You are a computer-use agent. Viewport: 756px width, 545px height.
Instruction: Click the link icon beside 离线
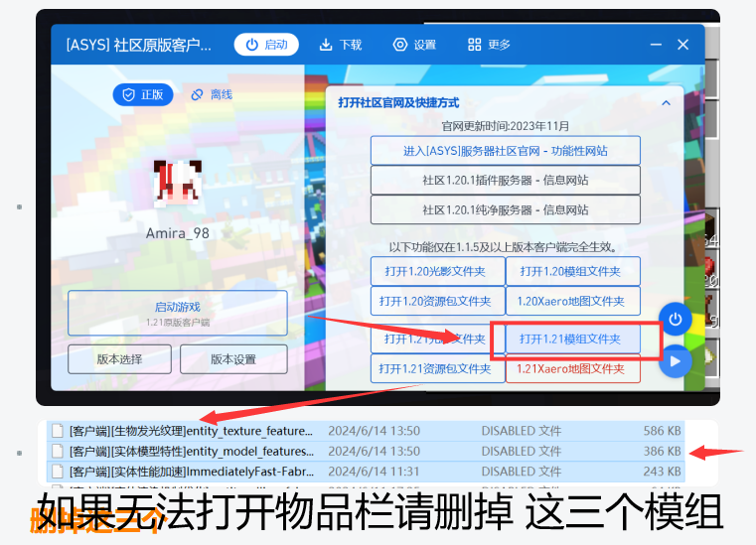point(197,94)
